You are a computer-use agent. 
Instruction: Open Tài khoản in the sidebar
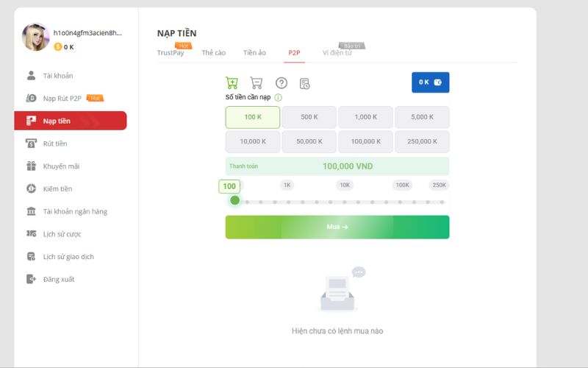(58, 76)
